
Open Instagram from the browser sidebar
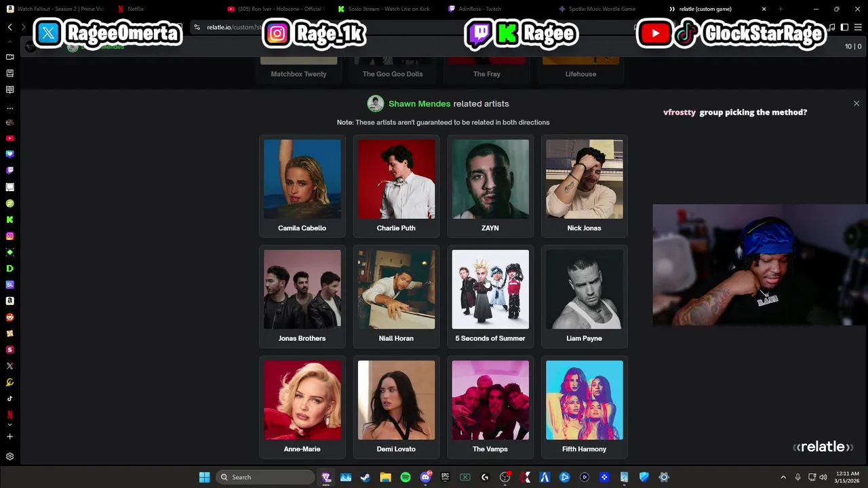point(9,236)
